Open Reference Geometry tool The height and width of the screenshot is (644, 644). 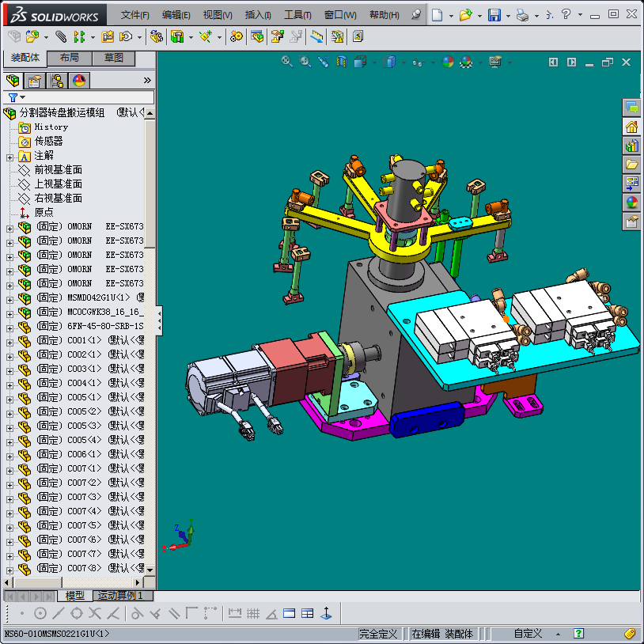tap(206, 37)
